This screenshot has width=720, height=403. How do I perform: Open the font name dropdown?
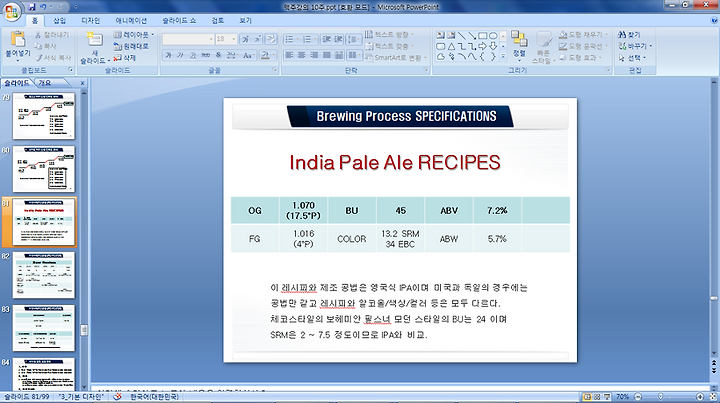point(211,39)
